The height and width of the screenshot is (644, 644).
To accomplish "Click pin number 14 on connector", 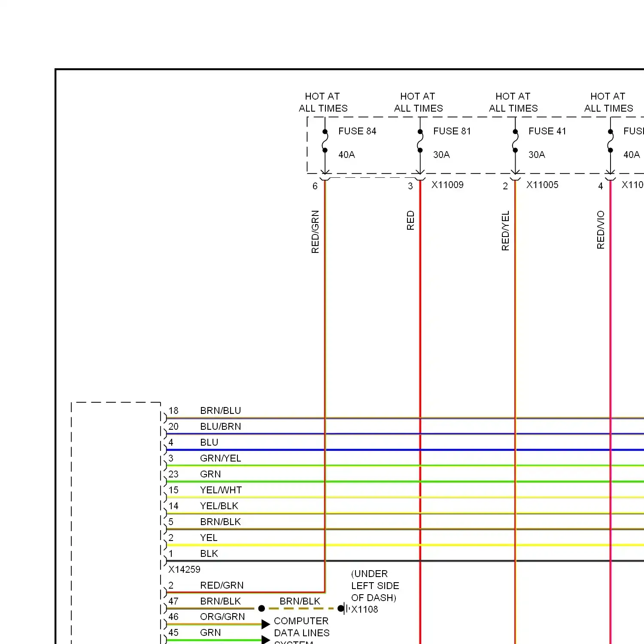I will 173,506.
